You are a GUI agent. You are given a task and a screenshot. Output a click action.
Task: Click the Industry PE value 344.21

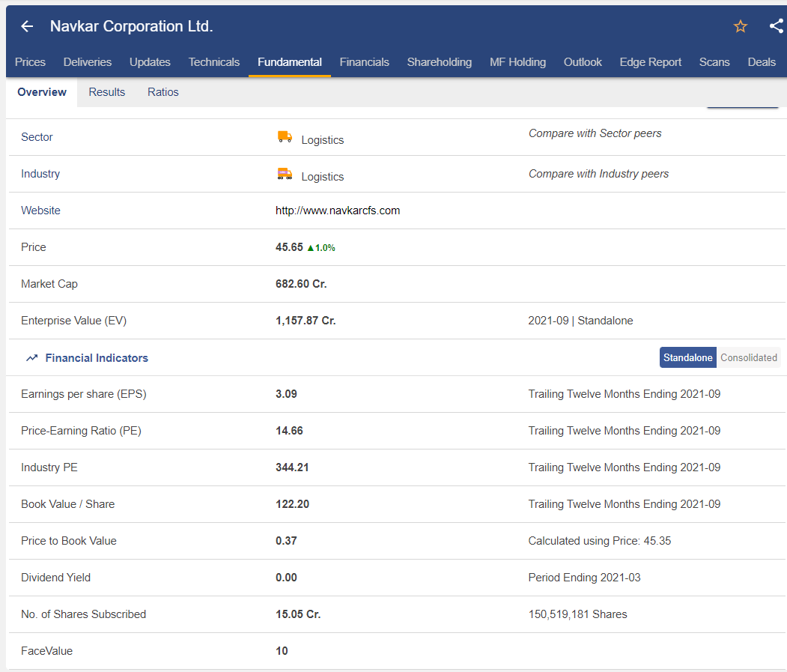coord(292,467)
